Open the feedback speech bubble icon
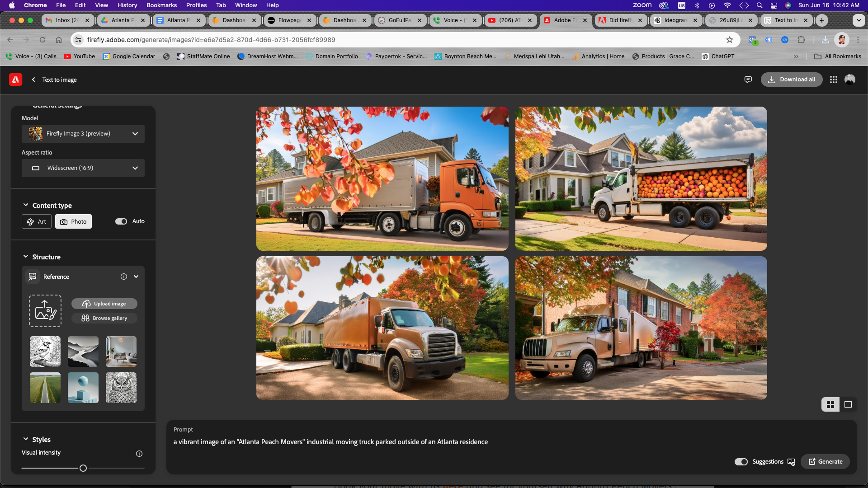Screen dimensions: 868x488 [x=748, y=80]
